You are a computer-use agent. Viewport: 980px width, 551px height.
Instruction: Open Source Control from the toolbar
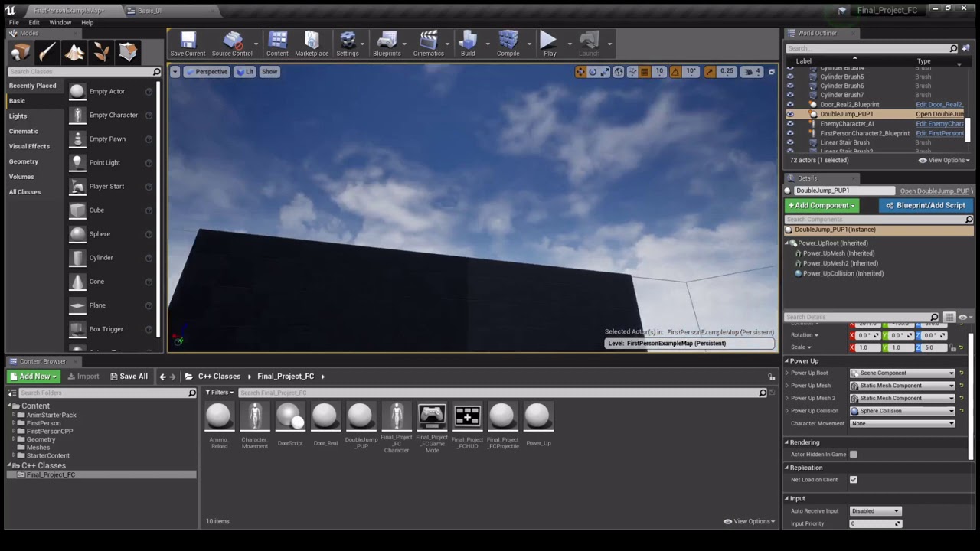coord(232,44)
